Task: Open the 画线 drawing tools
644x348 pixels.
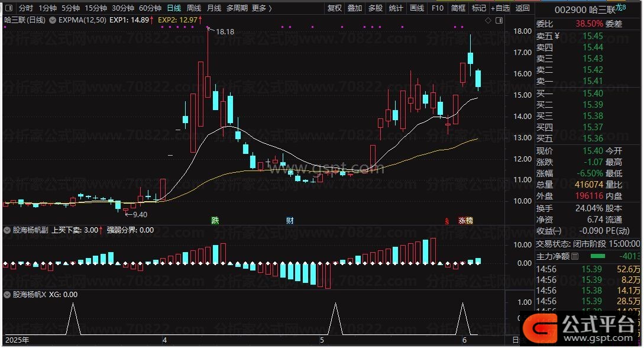Action: point(417,8)
